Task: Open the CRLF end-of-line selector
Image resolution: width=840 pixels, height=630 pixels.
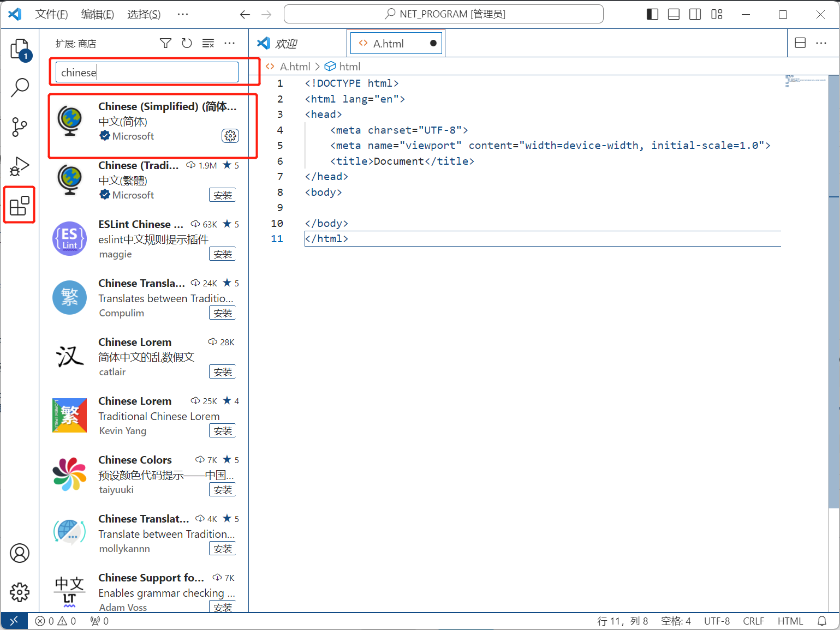Action: click(753, 621)
